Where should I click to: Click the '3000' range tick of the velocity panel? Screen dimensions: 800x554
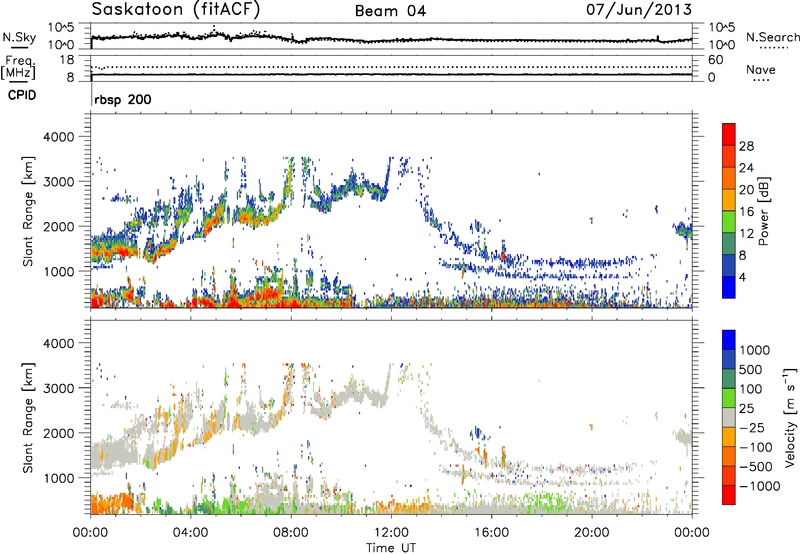click(x=58, y=388)
